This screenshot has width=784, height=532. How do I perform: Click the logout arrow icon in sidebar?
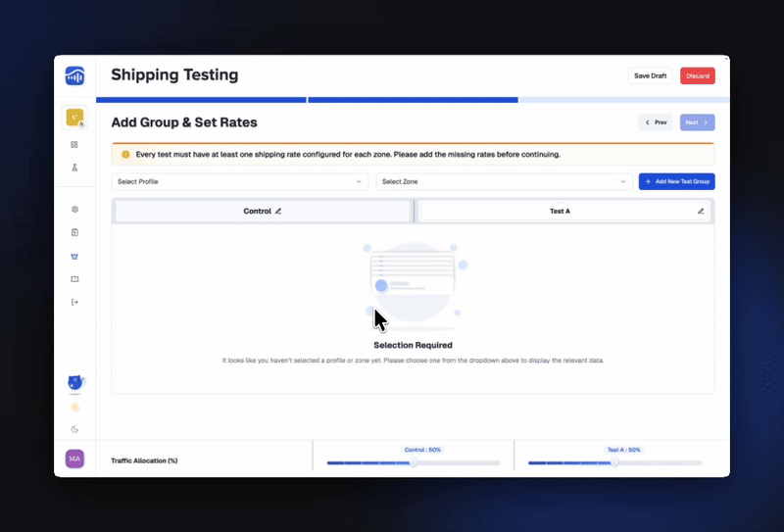coord(74,302)
